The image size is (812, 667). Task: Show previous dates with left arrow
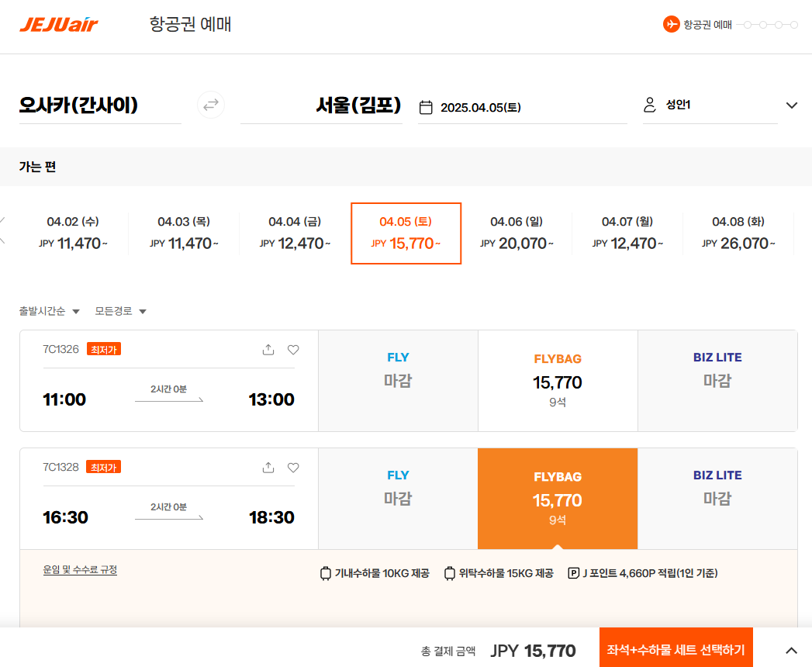click(3, 230)
